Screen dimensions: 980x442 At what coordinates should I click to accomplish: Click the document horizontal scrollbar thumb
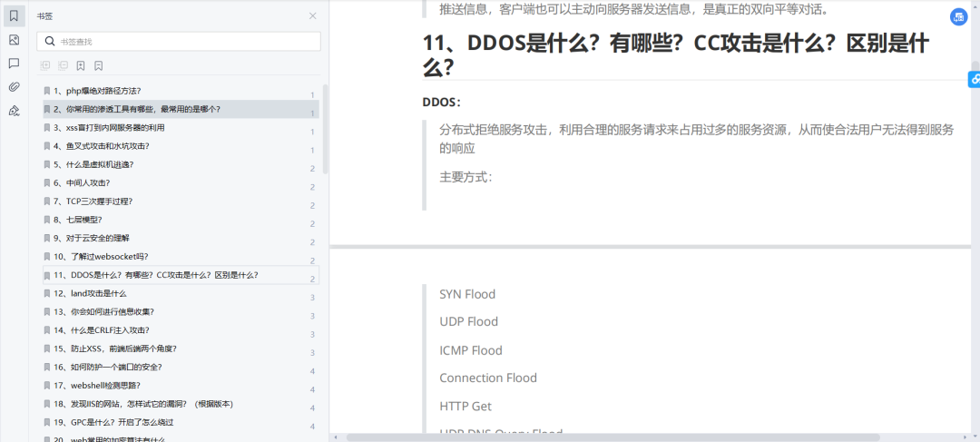[612, 437]
